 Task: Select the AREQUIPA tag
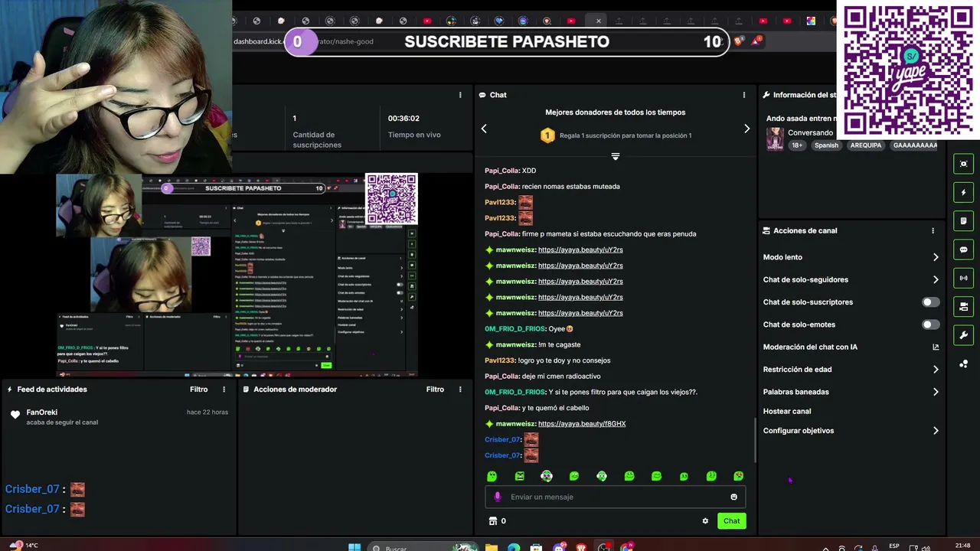tap(866, 145)
